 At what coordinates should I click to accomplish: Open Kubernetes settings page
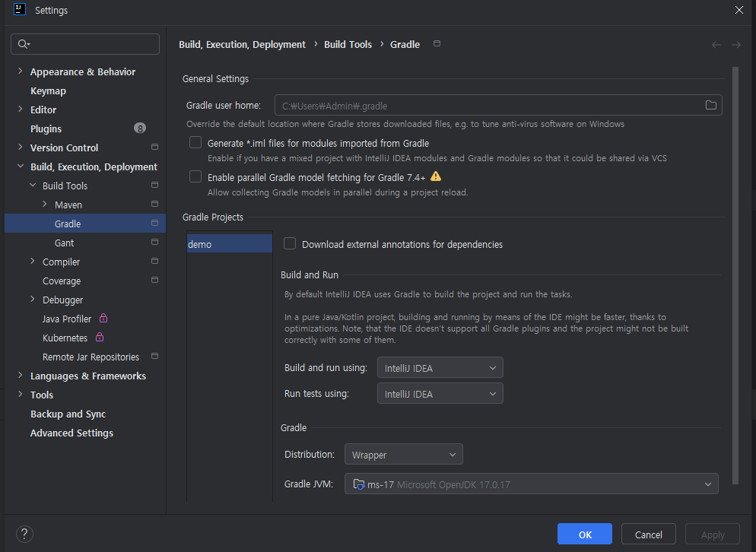(65, 338)
